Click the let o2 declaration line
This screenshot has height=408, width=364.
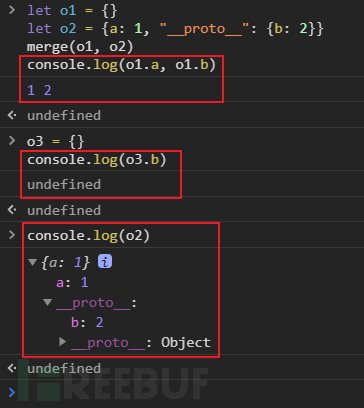(x=175, y=29)
